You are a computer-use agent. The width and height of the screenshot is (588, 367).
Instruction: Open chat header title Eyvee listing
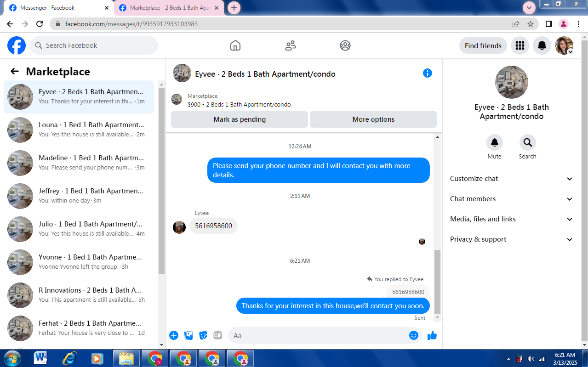[x=265, y=74]
